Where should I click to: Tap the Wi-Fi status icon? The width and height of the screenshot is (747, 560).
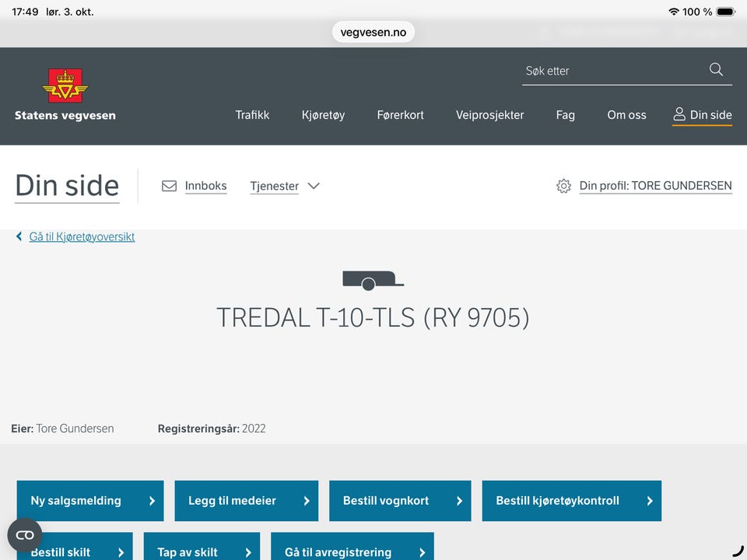pos(674,12)
